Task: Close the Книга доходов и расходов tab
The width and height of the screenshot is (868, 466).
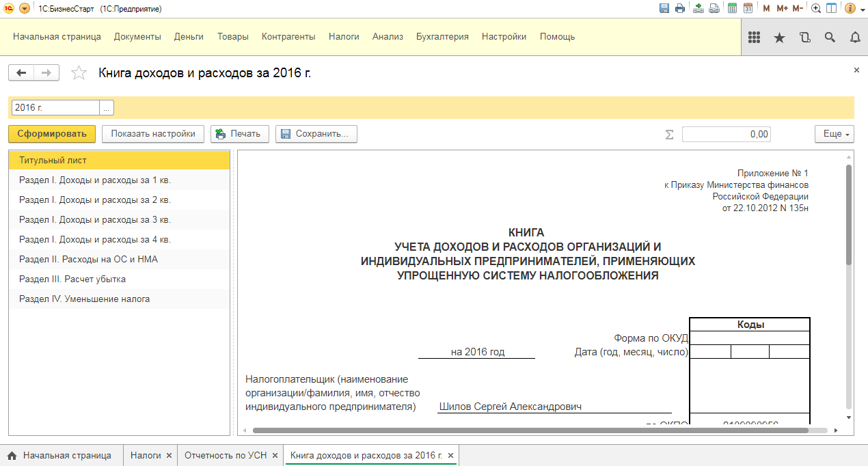Action: pos(451,455)
